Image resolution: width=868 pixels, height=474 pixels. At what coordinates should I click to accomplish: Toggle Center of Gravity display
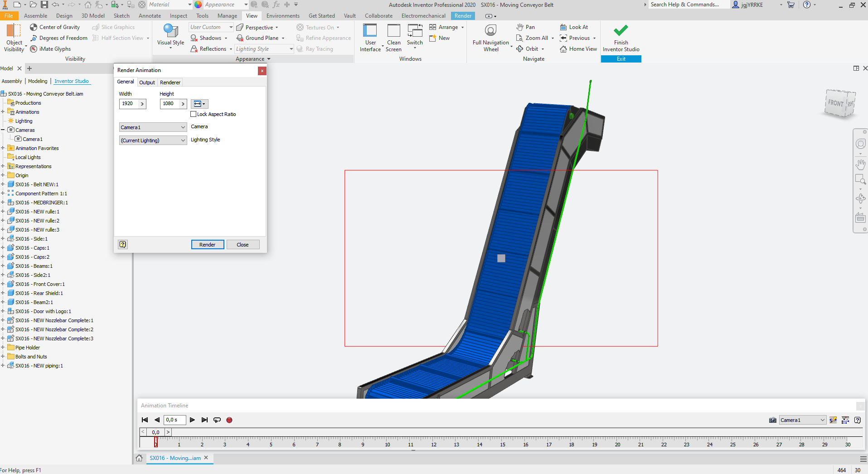click(55, 27)
